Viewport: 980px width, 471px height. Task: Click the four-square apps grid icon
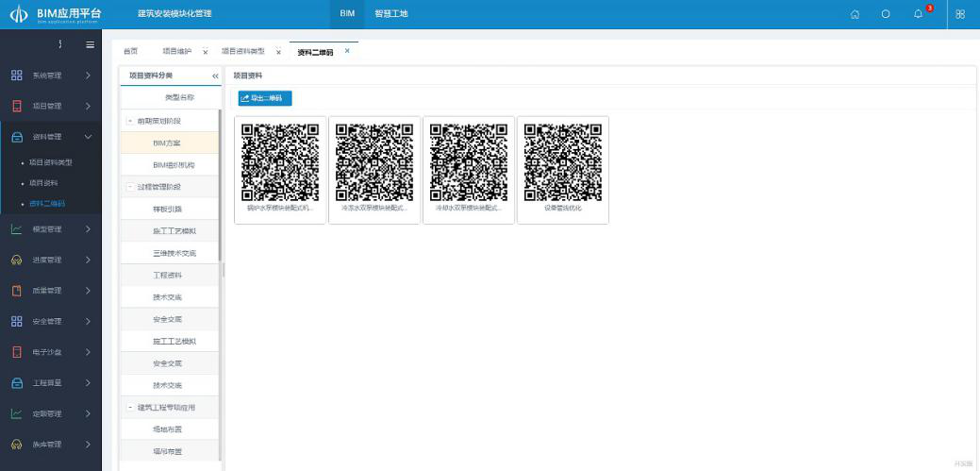[960, 14]
